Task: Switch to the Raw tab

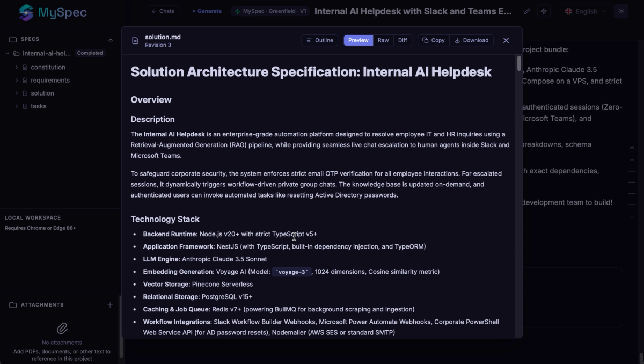Action: pos(383,40)
